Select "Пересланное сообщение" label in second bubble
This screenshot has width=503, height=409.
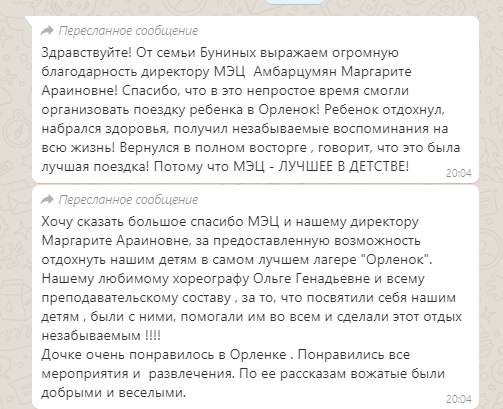click(128, 200)
